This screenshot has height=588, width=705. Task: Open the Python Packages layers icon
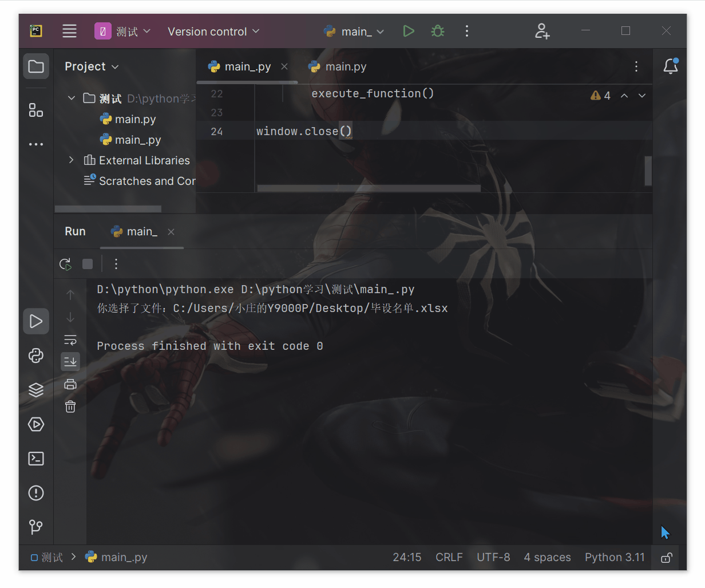tap(36, 390)
